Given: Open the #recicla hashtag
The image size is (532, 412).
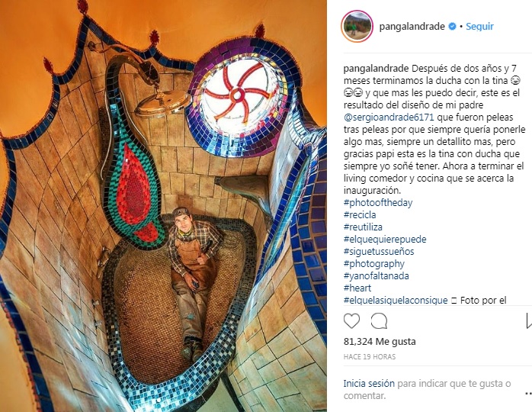Looking at the screenshot, I should pyautogui.click(x=360, y=215).
